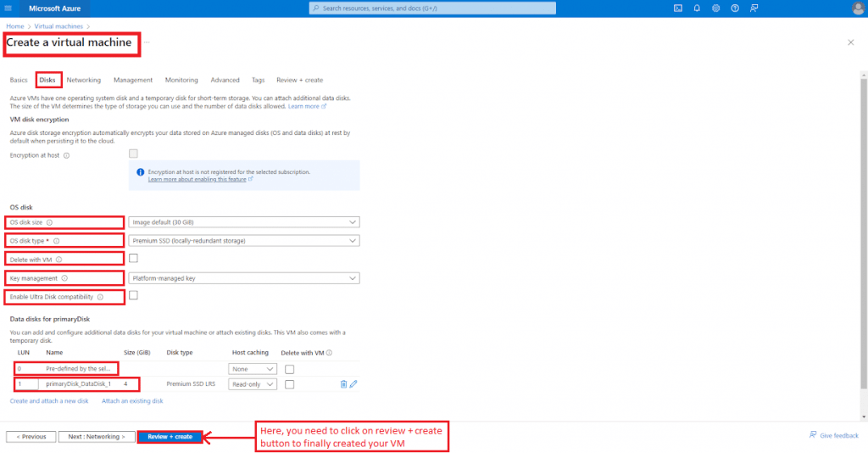The image size is (868, 453).
Task: Click the scrollbar up arrow
Action: [864, 74]
